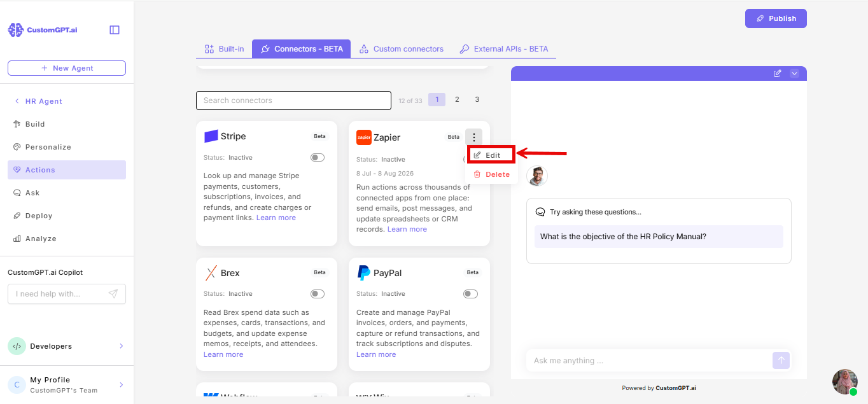Open PayPal Learn more link

pyautogui.click(x=376, y=354)
